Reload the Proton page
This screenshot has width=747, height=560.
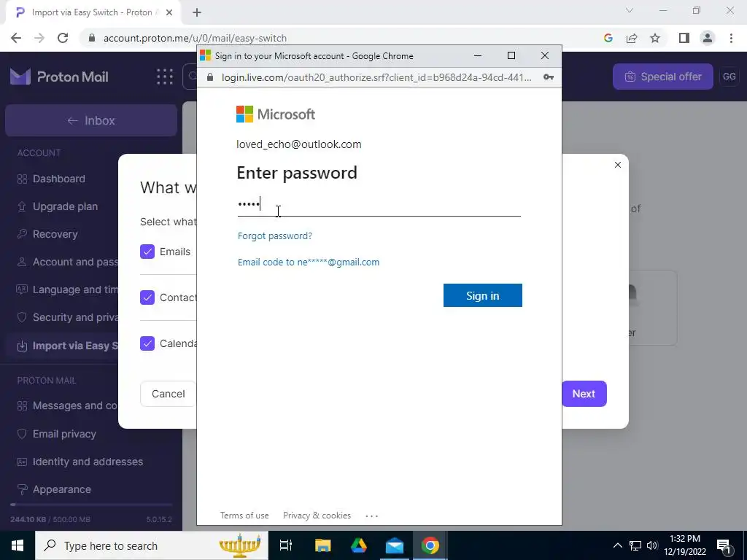point(63,38)
